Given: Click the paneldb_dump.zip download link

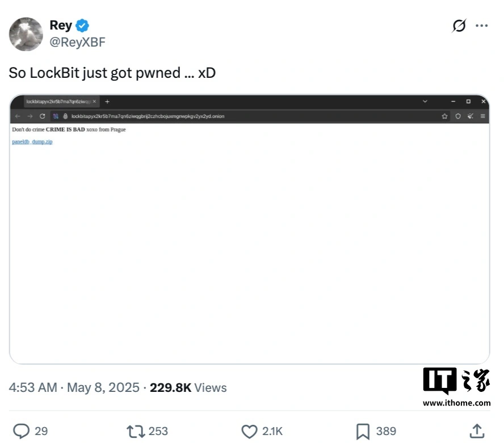Looking at the screenshot, I should (x=32, y=141).
